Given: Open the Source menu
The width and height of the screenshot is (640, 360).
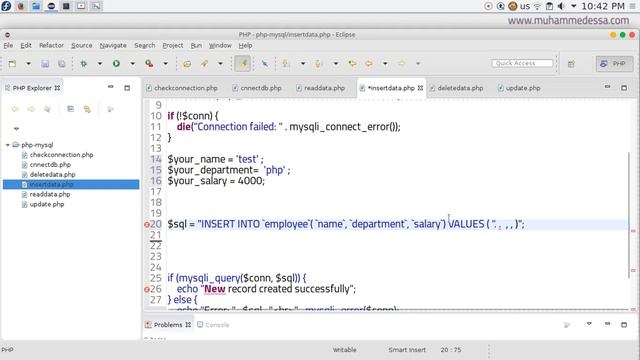Looking at the screenshot, I should pyautogui.click(x=82, y=45).
